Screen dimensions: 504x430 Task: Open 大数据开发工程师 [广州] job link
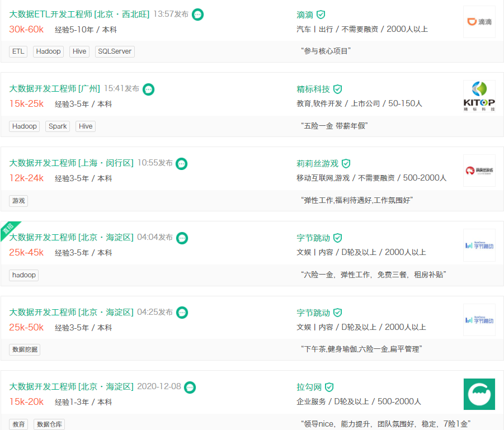click(x=55, y=88)
